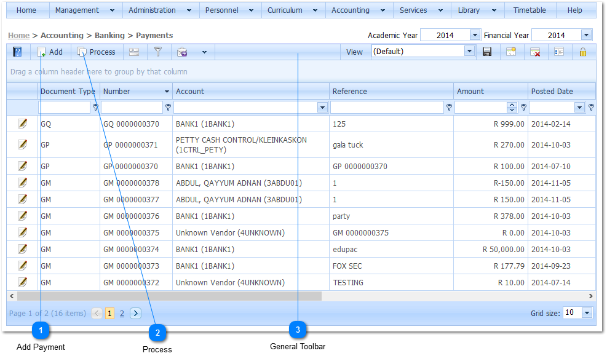Open the Financial Year dropdown
Viewport: 607px width, 364px height.
click(x=587, y=35)
